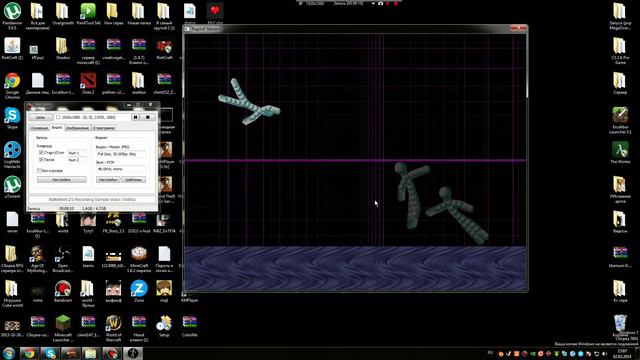Open the Shaders folder

tap(62, 46)
